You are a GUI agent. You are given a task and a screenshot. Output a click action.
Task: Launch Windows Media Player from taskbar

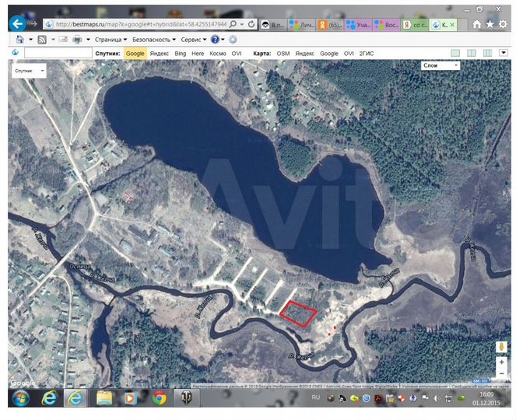tap(130, 399)
